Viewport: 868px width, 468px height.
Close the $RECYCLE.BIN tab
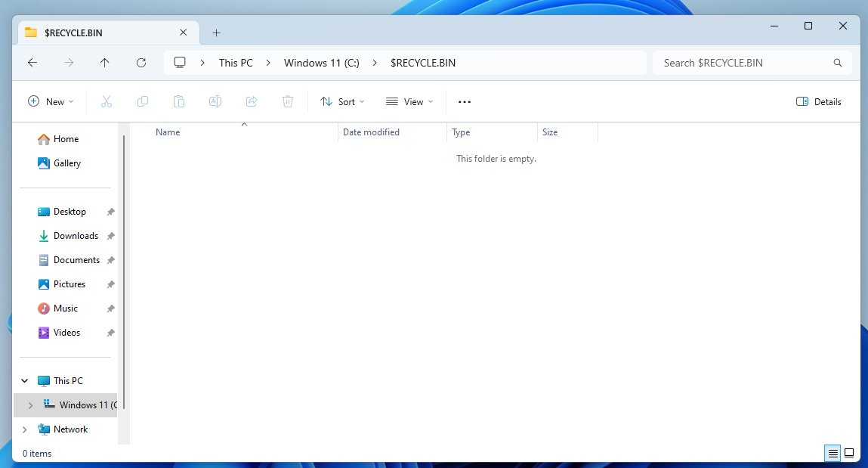pos(184,33)
